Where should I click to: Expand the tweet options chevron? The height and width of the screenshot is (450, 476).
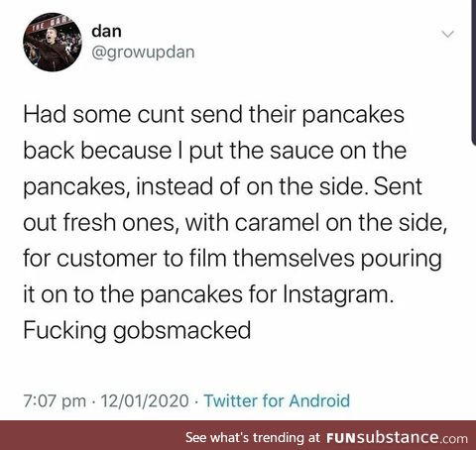click(448, 34)
